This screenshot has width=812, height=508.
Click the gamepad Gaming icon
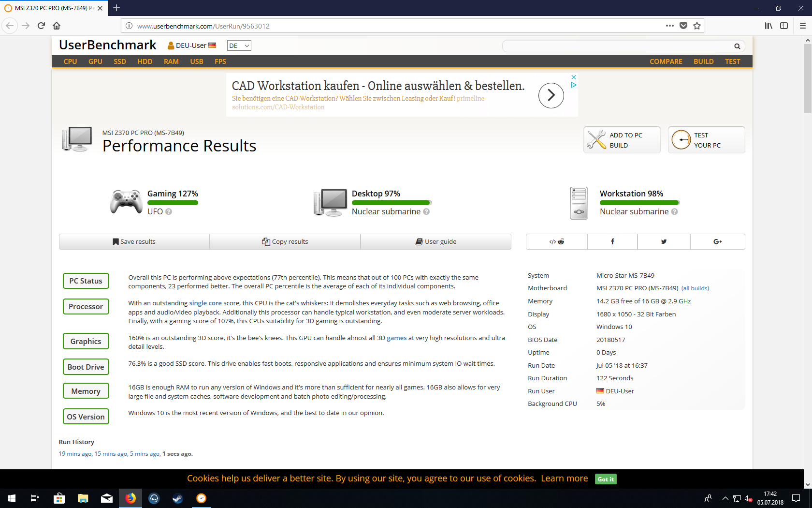point(126,202)
